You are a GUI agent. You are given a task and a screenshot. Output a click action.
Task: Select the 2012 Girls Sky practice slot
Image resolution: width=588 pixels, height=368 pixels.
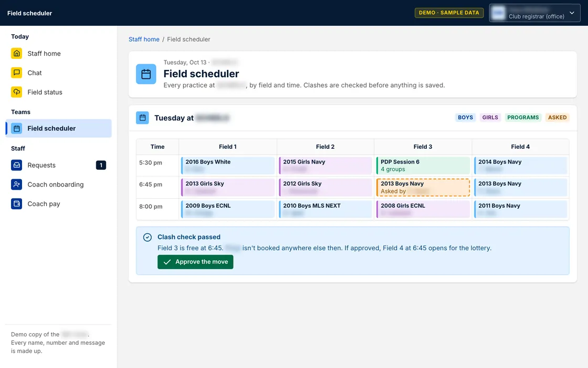coord(325,187)
